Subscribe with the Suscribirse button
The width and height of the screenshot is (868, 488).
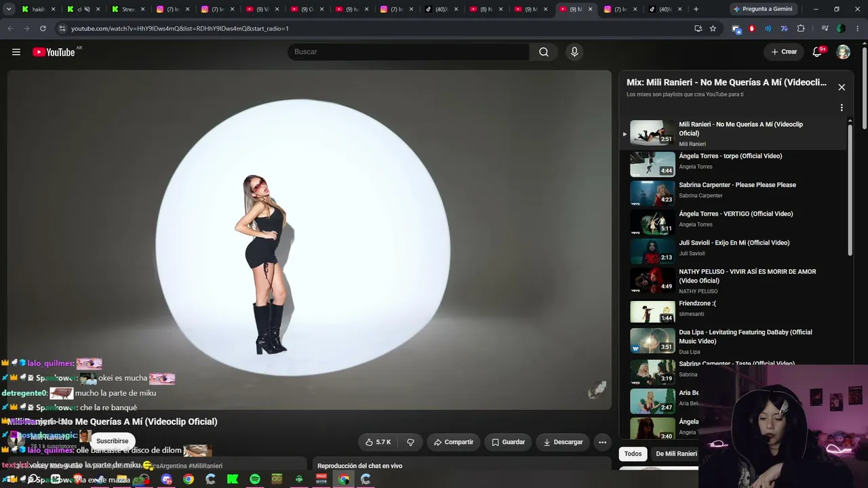112,441
